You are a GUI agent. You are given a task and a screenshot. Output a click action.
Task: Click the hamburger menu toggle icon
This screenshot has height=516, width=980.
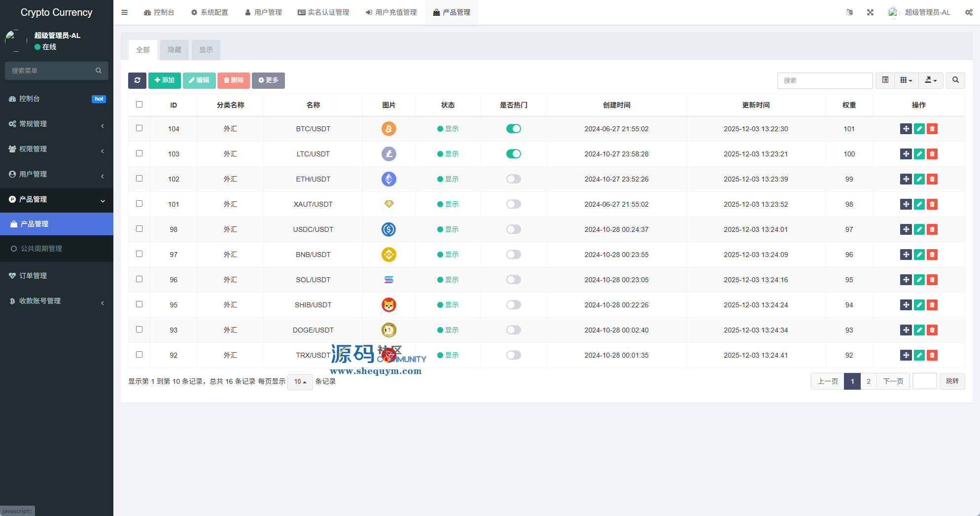tap(125, 12)
